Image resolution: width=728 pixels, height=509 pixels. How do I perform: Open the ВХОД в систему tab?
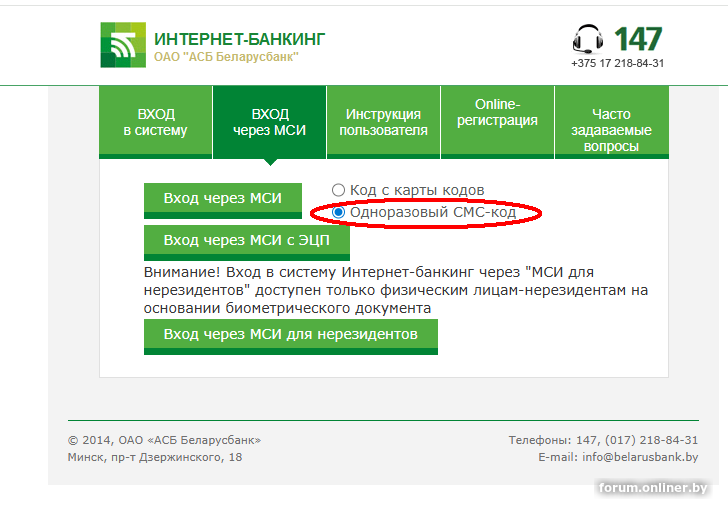click(x=156, y=122)
